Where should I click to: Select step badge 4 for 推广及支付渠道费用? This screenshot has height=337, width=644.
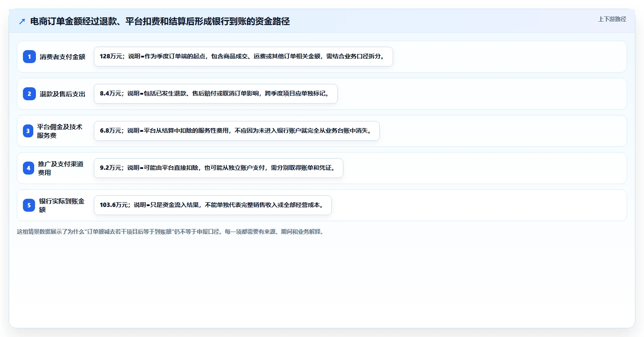pos(28,168)
